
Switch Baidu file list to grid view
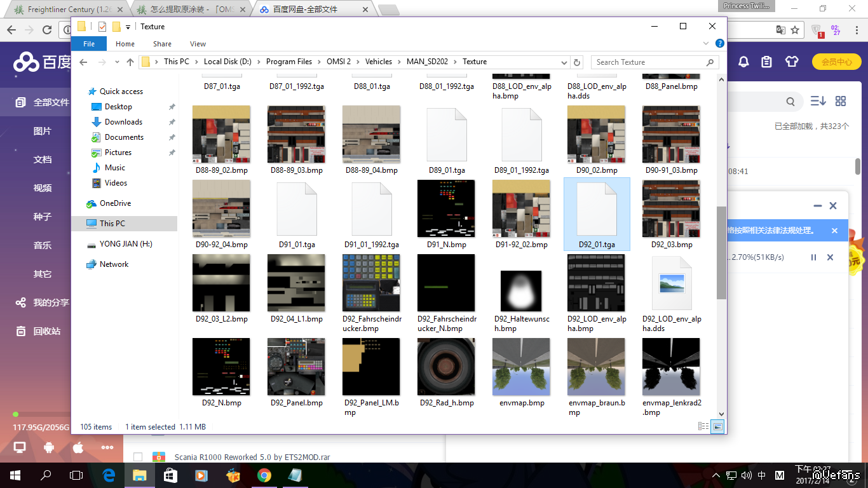841,101
